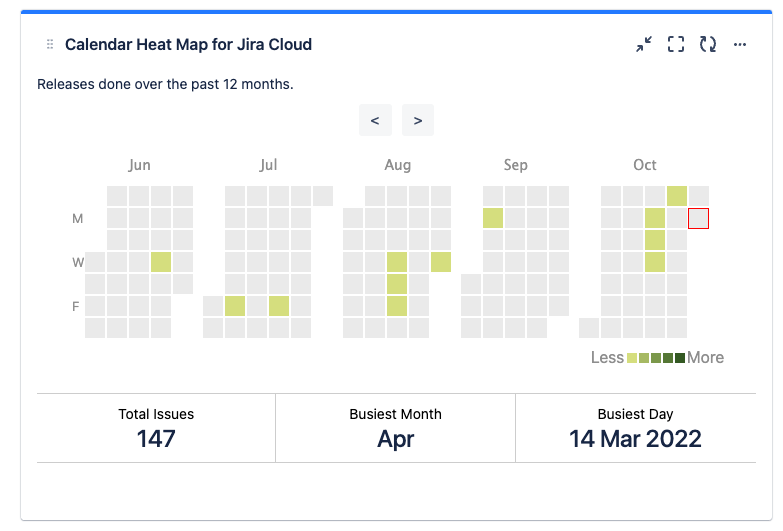This screenshot has height=531, width=783.
Task: Select the topmost green cell in October
Action: 677,196
